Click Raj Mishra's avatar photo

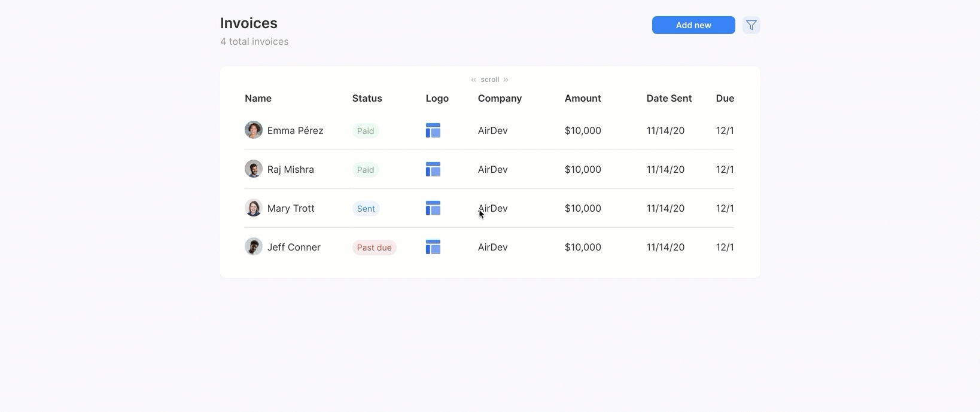coord(253,169)
